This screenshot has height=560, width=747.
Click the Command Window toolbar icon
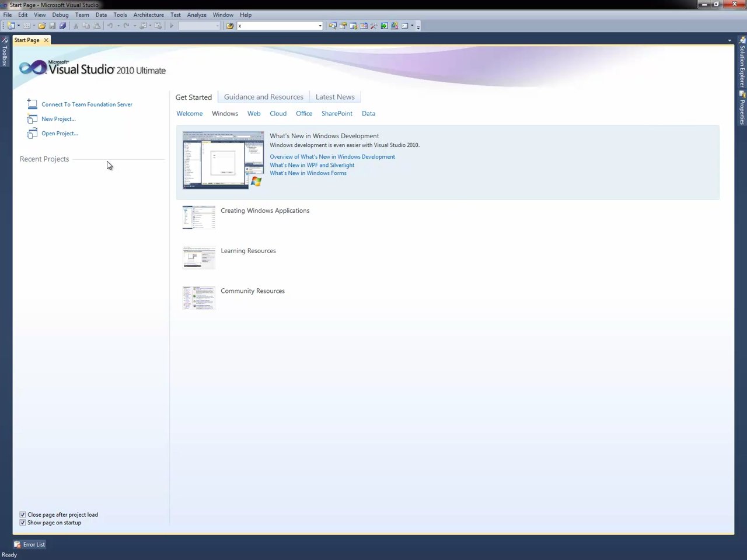pos(405,26)
